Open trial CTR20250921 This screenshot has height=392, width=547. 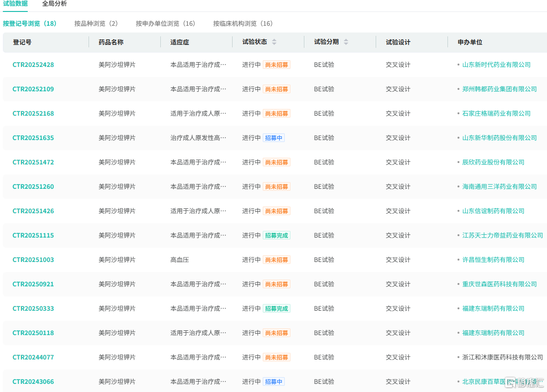click(x=33, y=284)
